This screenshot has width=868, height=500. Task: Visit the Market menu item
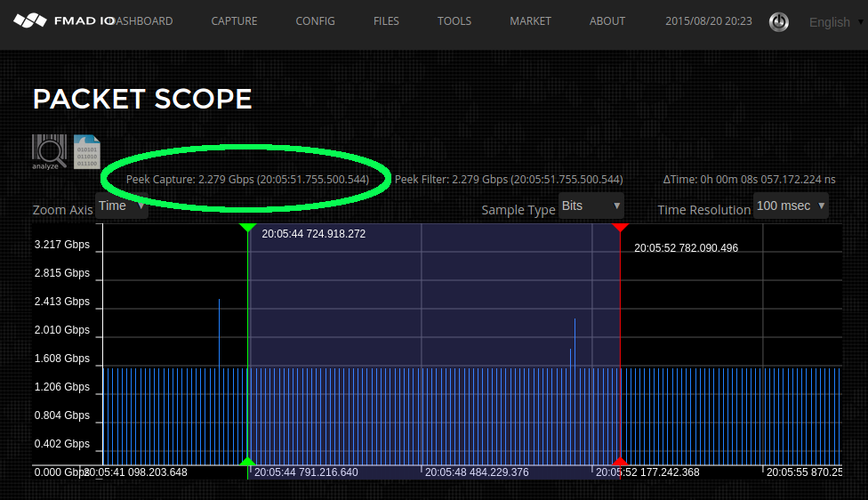pyautogui.click(x=530, y=21)
